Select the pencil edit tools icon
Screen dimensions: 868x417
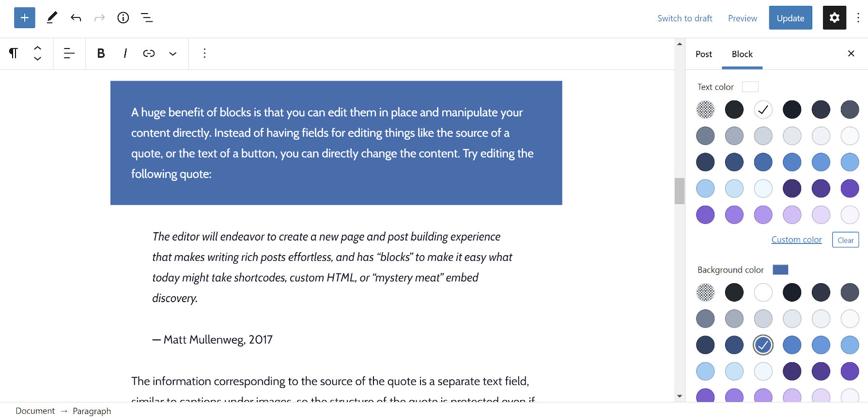(52, 18)
